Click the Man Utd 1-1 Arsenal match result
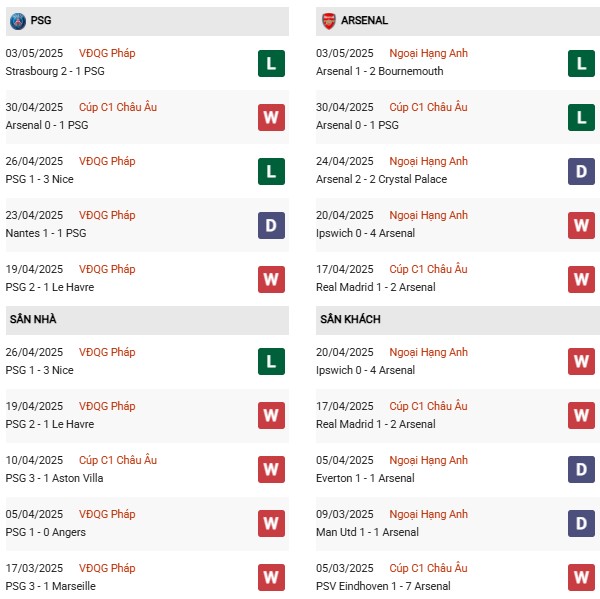This screenshot has width=600, height=599. click(367, 532)
